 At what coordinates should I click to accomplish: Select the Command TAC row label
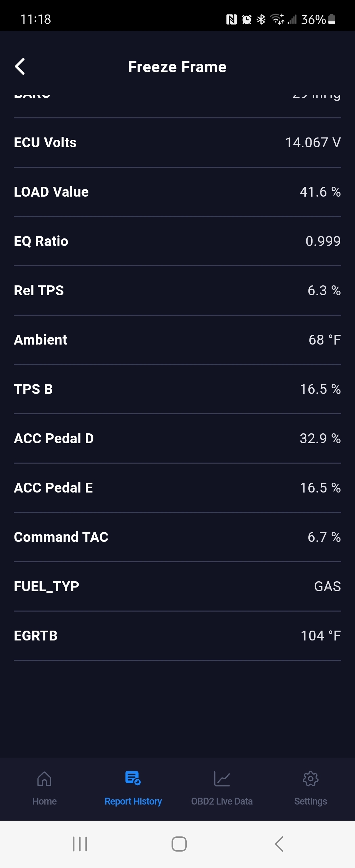(x=61, y=537)
